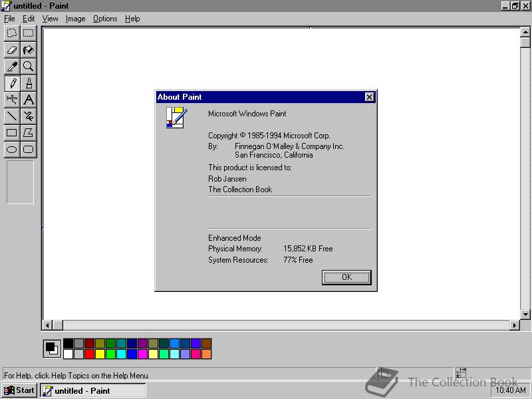This screenshot has width=532, height=399.
Task: Pick the dark purple color swatch
Action: (x=142, y=343)
